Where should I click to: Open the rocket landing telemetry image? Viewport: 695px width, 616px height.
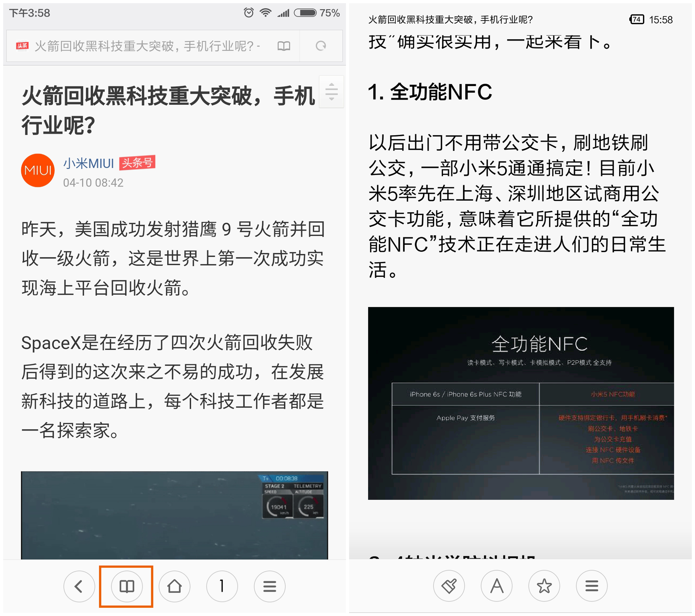point(174,515)
